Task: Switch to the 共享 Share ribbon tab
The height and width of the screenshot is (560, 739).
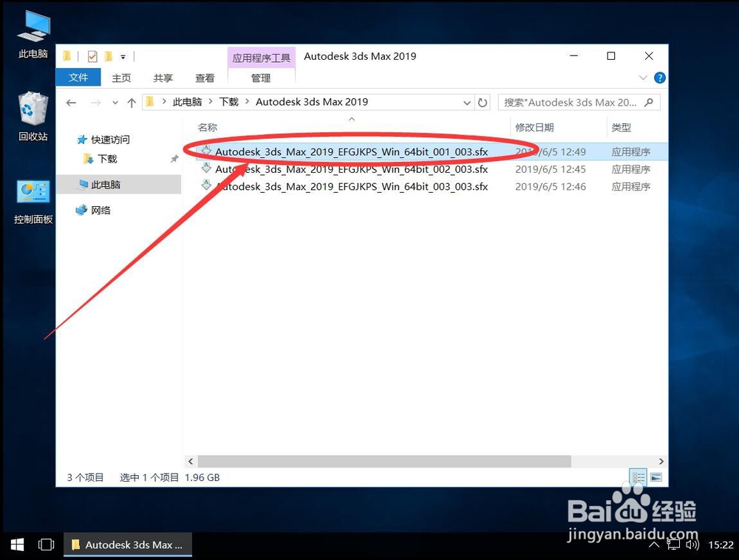Action: (x=163, y=78)
